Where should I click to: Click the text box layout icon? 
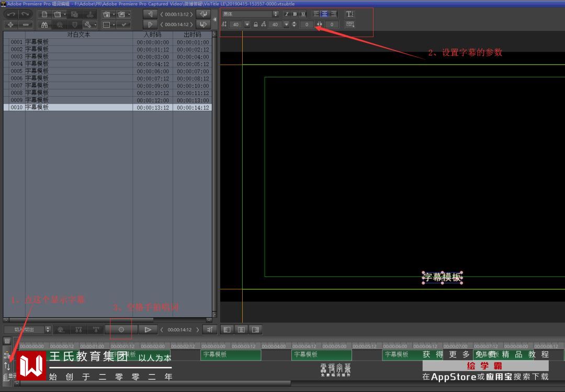pos(349,25)
